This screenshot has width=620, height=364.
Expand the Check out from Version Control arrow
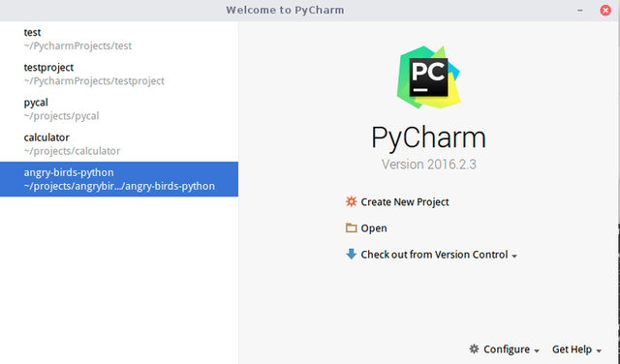[514, 257]
